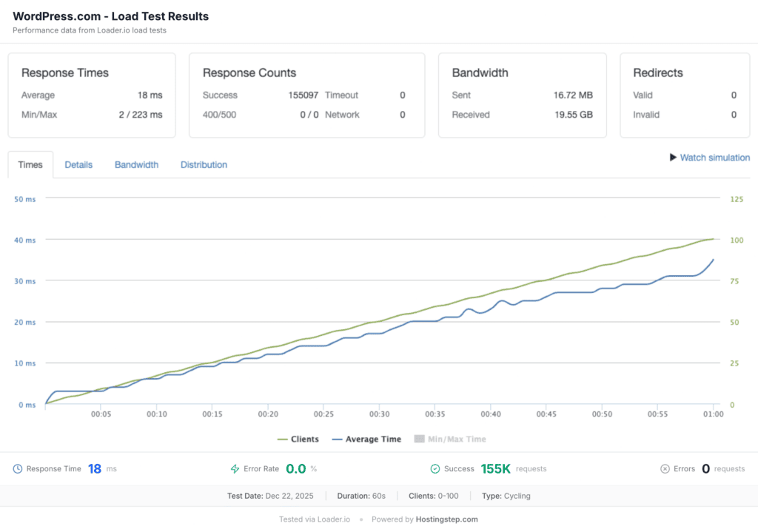Screen dimensions: 758x532
Task: Click the clock icon next to Response Time
Action: click(x=18, y=468)
